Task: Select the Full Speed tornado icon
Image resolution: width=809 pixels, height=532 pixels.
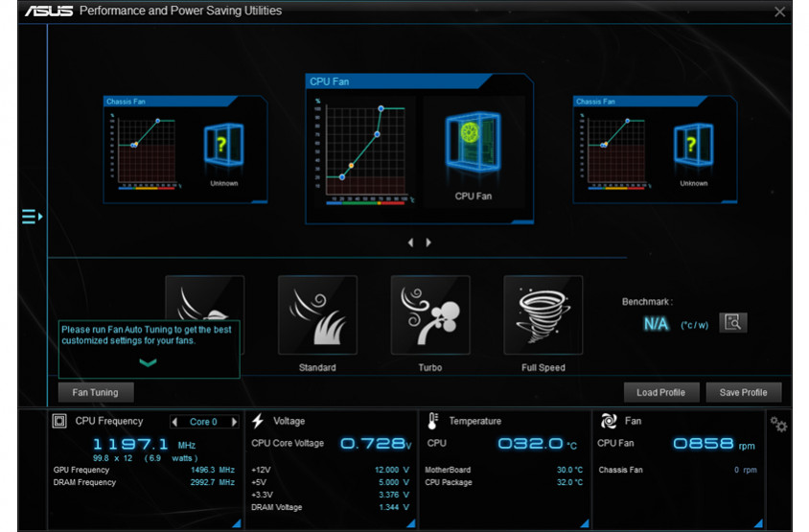Action: (543, 315)
